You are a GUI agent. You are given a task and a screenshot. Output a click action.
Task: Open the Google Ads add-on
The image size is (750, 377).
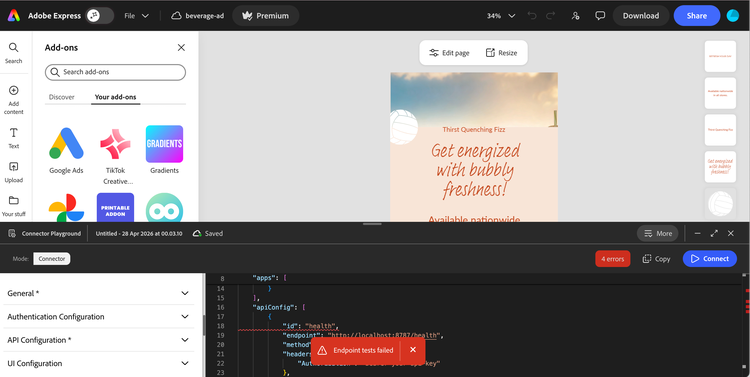coord(66,150)
